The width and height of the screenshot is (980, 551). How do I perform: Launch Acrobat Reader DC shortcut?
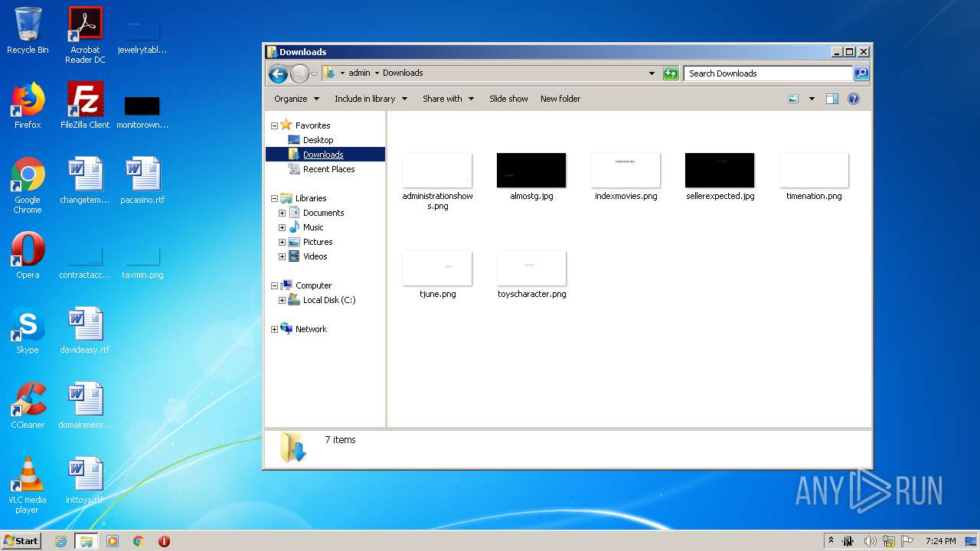click(x=85, y=35)
